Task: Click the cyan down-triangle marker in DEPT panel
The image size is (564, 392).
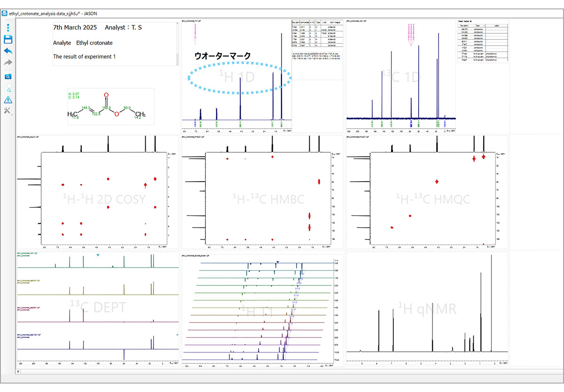Action: [98, 255]
